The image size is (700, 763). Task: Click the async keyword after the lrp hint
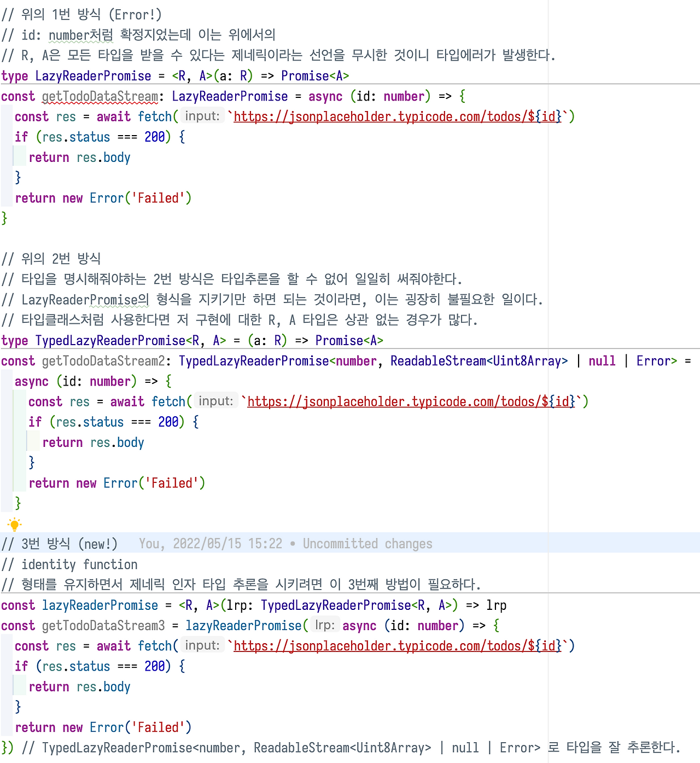point(359,626)
